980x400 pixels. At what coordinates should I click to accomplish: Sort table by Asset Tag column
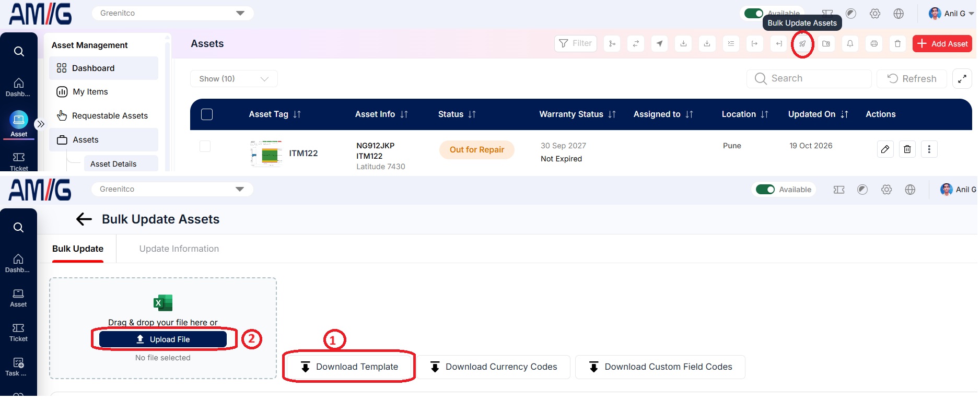click(275, 114)
